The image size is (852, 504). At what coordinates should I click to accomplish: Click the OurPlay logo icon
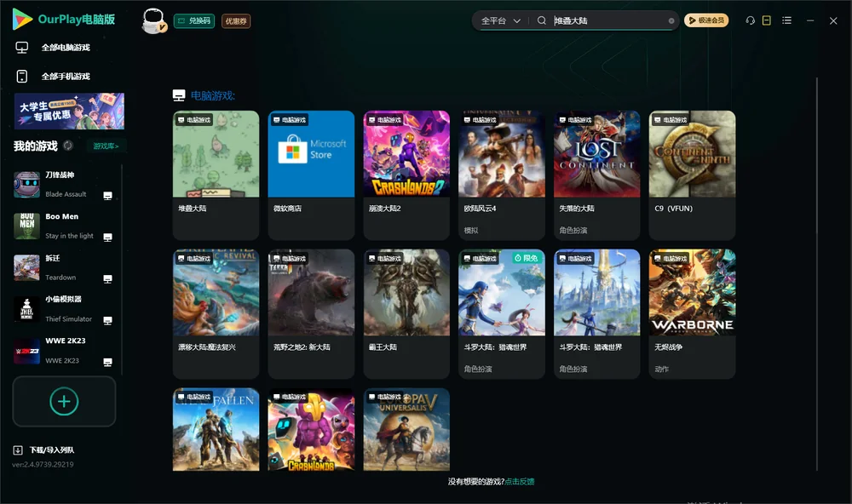coord(22,20)
